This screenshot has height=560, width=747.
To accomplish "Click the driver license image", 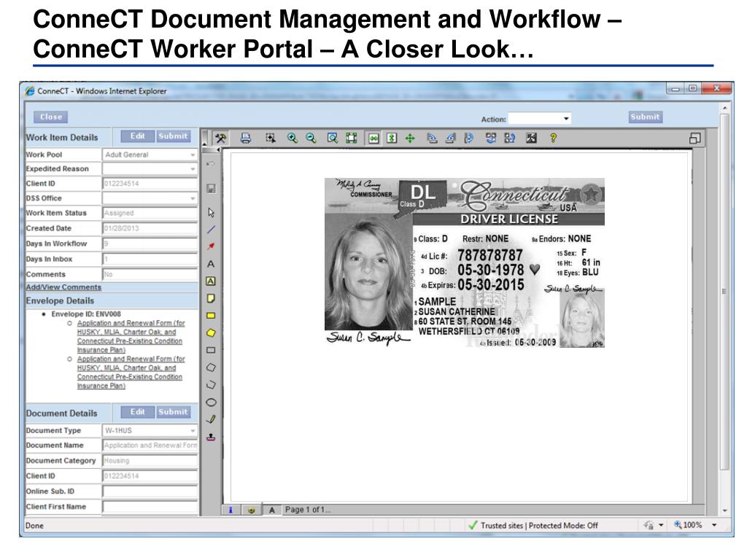I will point(465,262).
